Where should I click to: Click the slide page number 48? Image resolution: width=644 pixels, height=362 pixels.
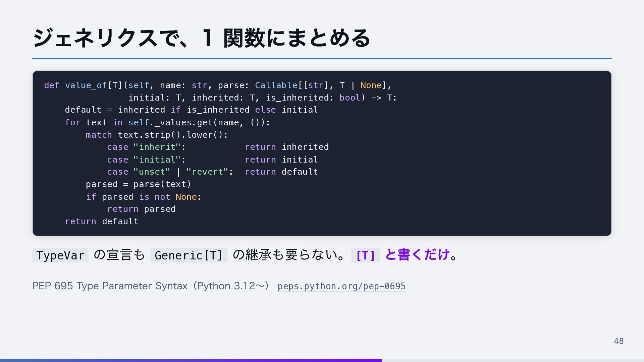click(x=619, y=341)
